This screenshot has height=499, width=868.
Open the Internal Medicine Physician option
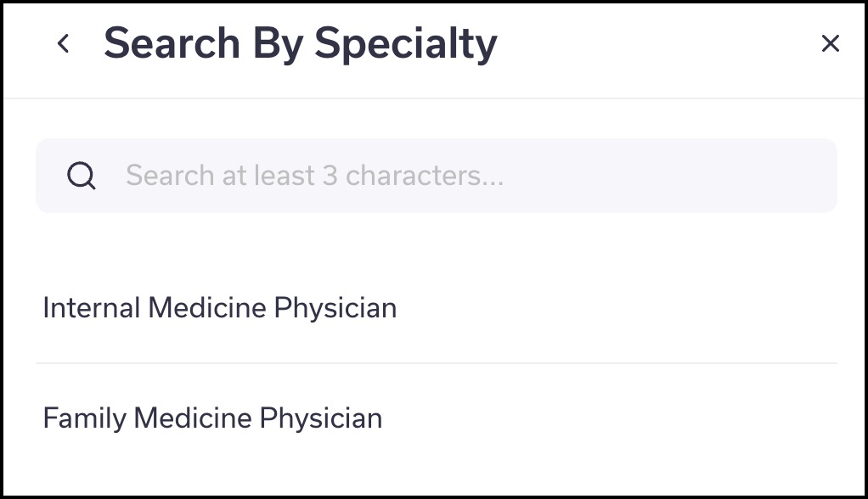coord(437,307)
